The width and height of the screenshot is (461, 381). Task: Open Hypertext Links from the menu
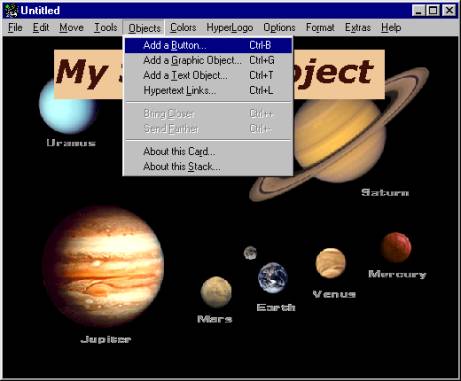tap(208, 90)
